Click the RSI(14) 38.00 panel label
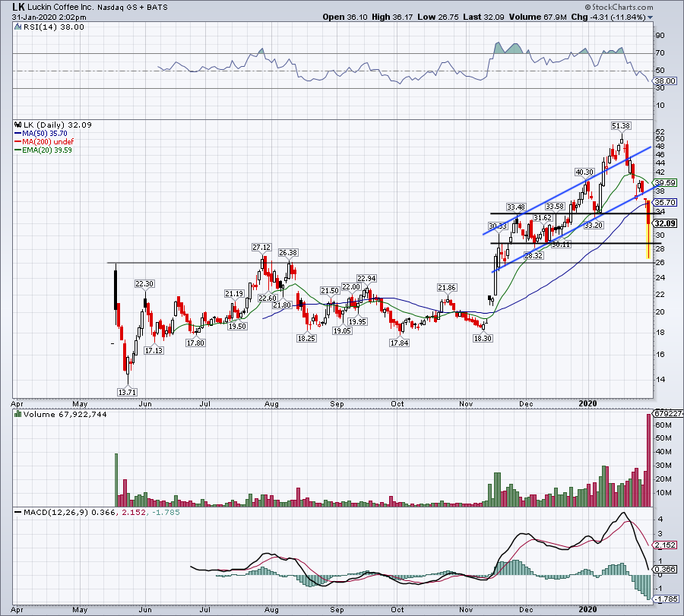This screenshot has width=684, height=616. 54,27
